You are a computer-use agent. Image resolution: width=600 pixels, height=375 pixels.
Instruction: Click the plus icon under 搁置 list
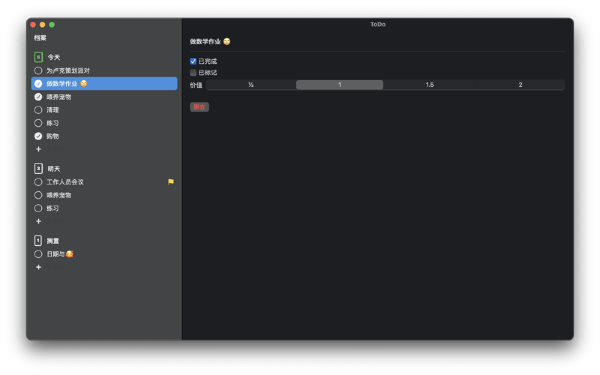pyautogui.click(x=38, y=267)
